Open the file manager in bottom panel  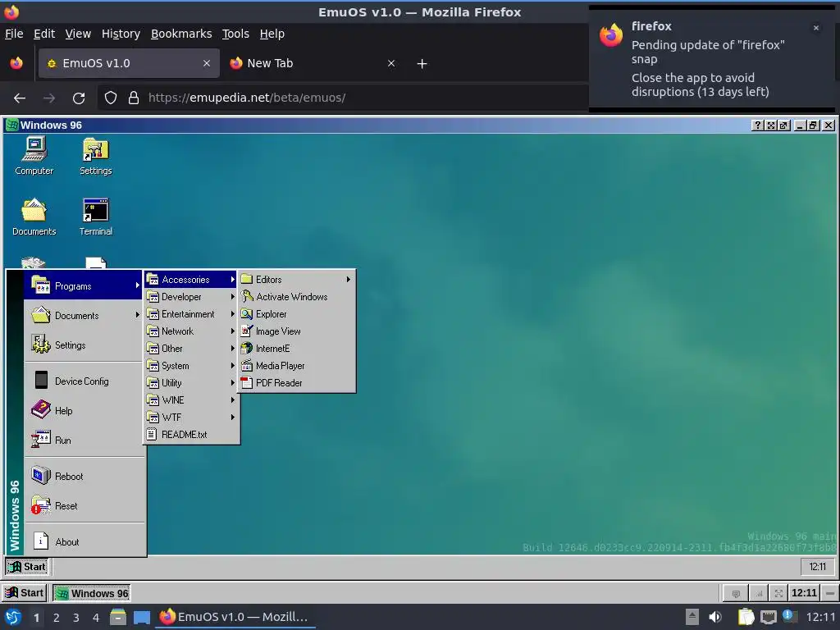coord(118,617)
